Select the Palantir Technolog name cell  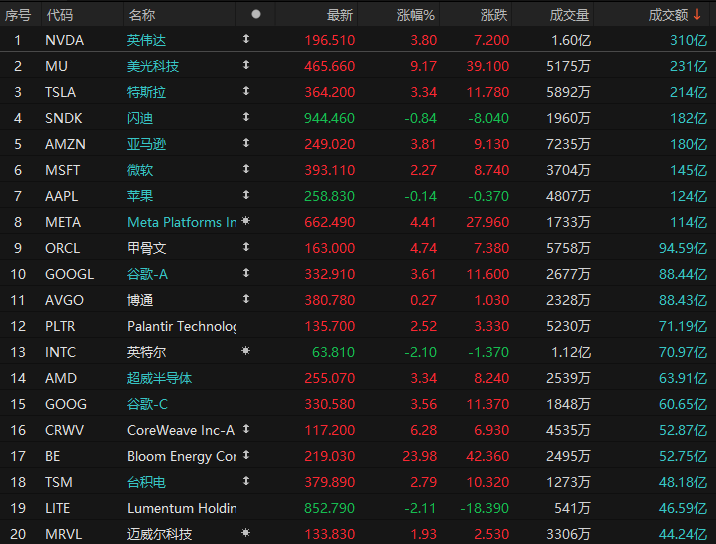[x=182, y=326]
